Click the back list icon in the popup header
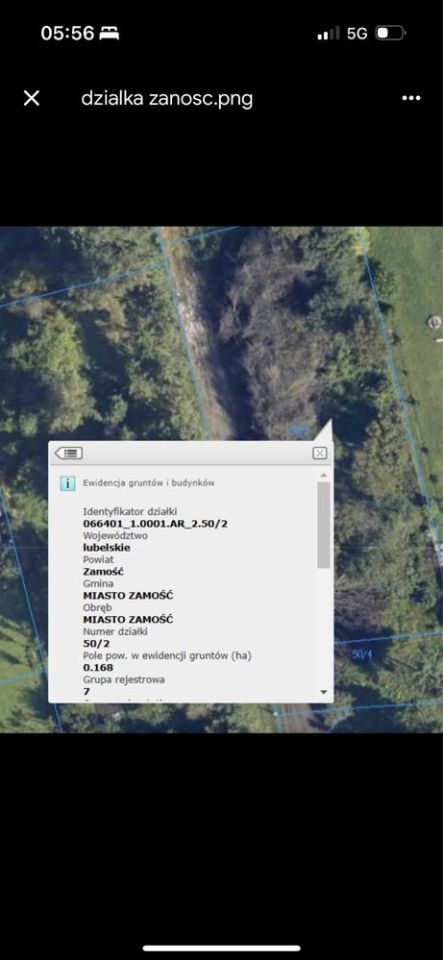443x960 pixels. (69, 453)
